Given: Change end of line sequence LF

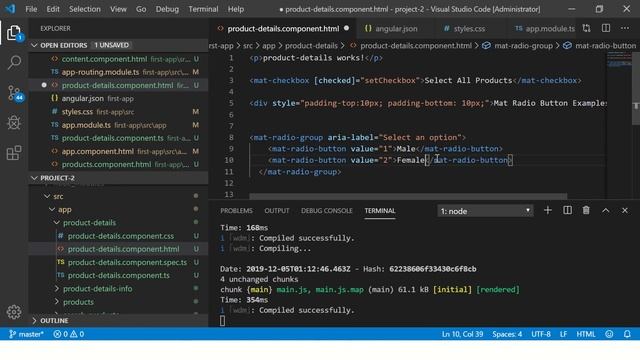Looking at the screenshot, I should point(563,334).
